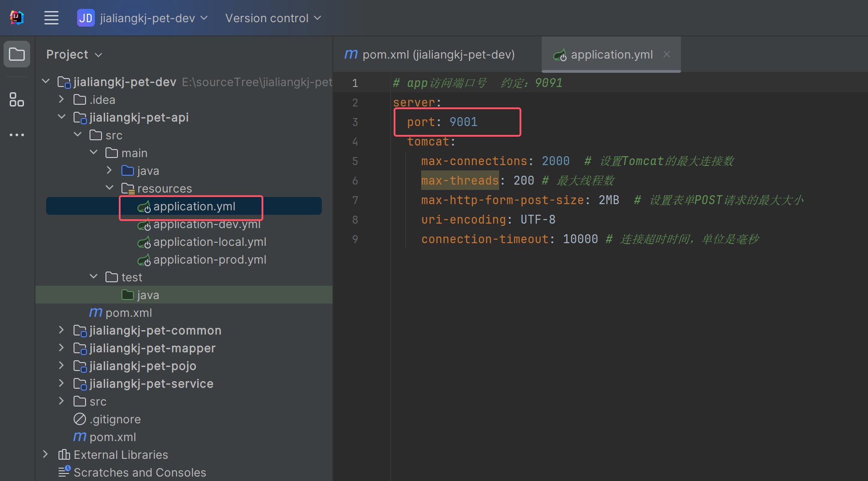
Task: Open the Version control dropdown
Action: (273, 18)
